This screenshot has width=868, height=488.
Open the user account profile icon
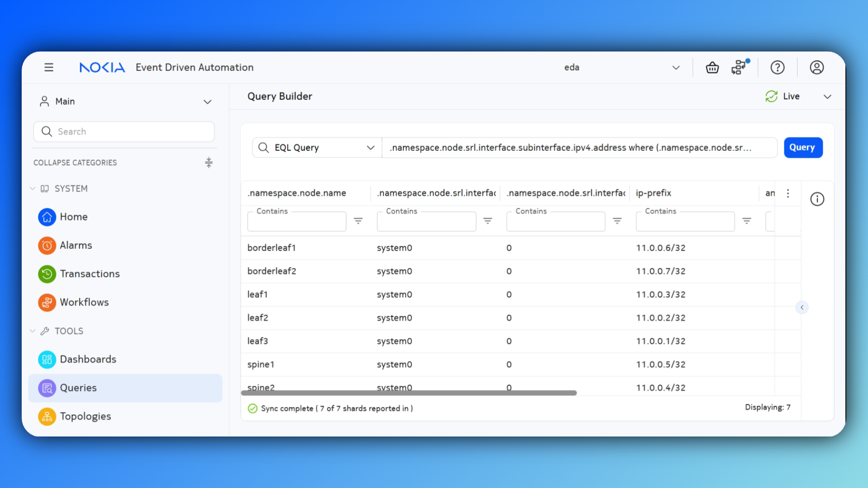click(816, 67)
